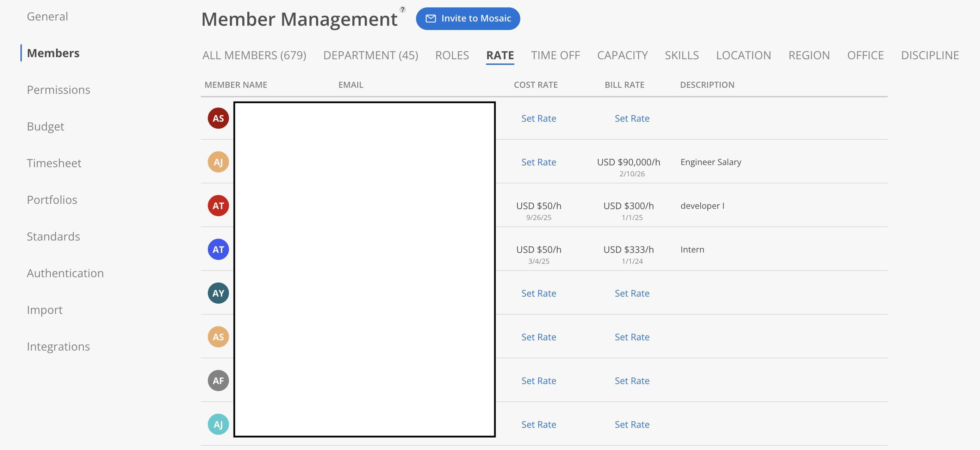Select the DEPARTMENT (45) tab
Image resolution: width=980 pixels, height=450 pixels.
tap(371, 56)
